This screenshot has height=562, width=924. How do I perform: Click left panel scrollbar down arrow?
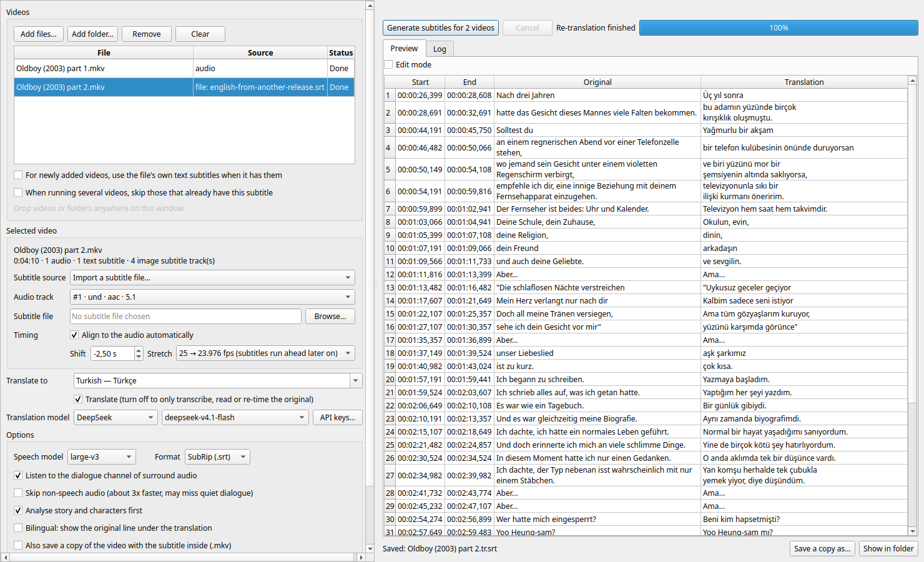(370, 548)
